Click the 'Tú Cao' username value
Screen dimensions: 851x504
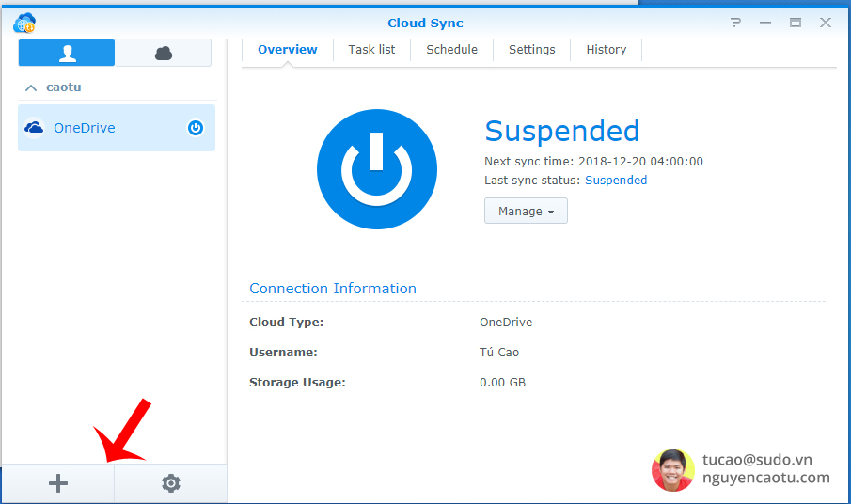(x=499, y=353)
